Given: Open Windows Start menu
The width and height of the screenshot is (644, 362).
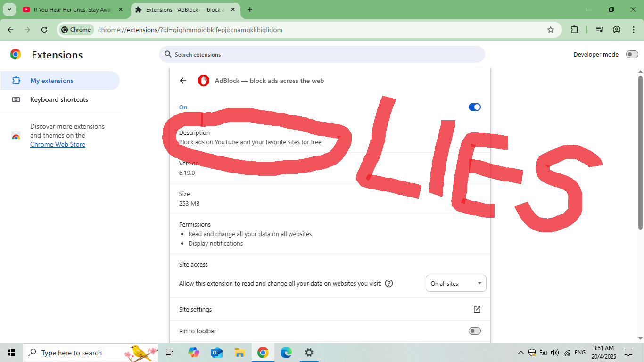Looking at the screenshot, I should [x=11, y=353].
